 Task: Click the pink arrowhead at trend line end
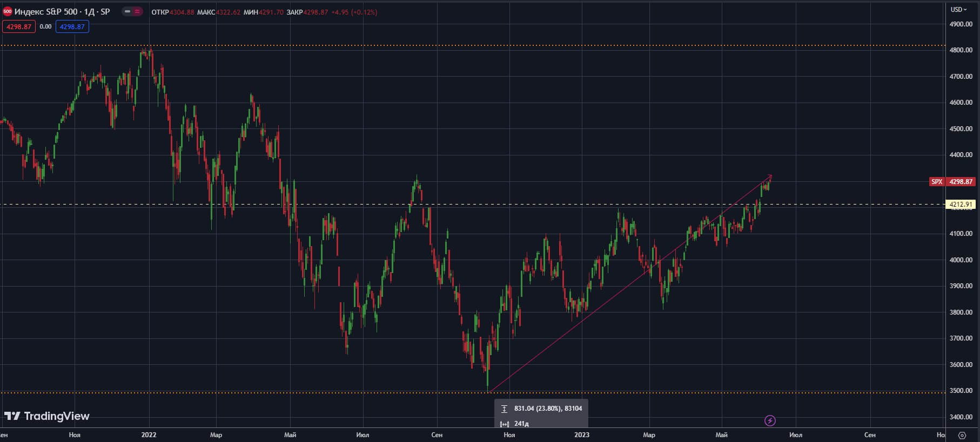click(770, 176)
